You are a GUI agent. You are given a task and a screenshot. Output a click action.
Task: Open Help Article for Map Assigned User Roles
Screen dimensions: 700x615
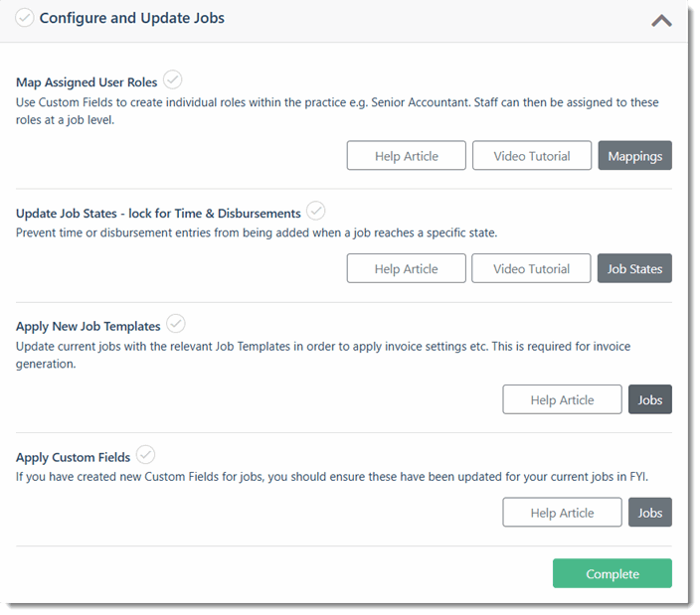[x=407, y=156]
